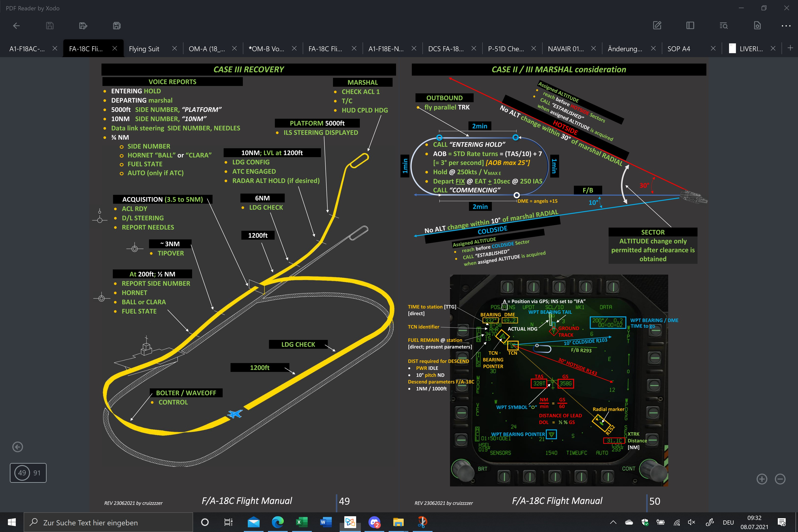Click the Save As pencil icon
Viewport: 798px width, 532px height.
(x=83, y=26)
